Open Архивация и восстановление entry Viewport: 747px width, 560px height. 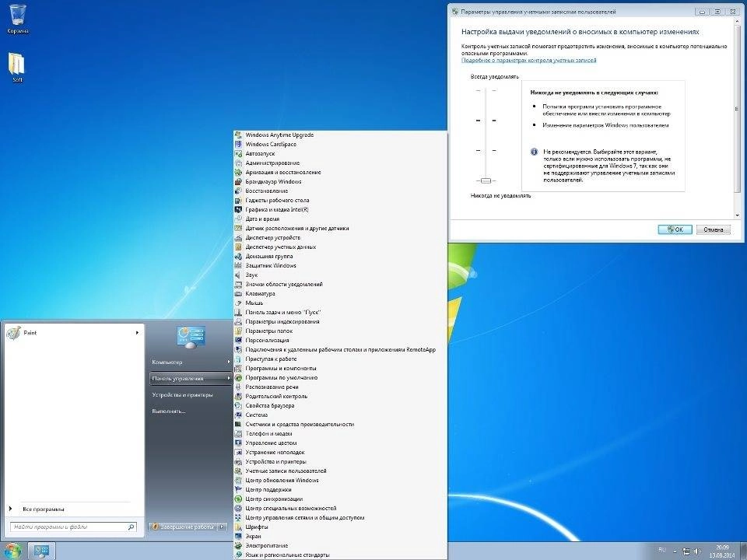point(283,173)
